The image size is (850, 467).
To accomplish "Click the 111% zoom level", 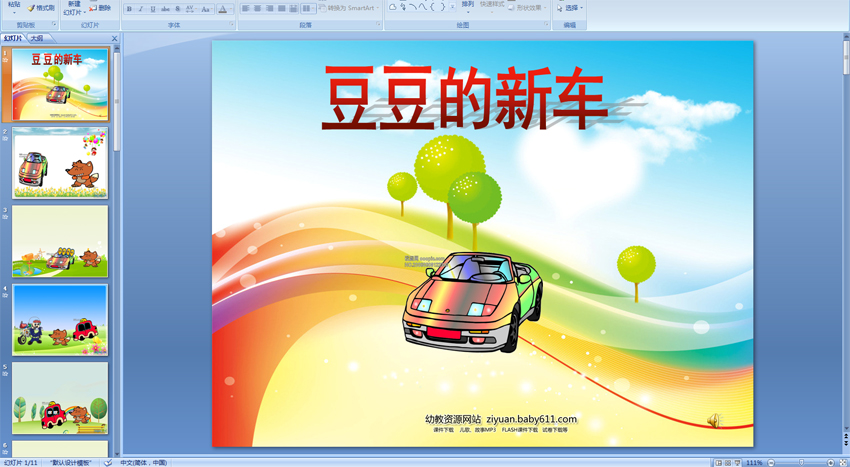I will 755,463.
